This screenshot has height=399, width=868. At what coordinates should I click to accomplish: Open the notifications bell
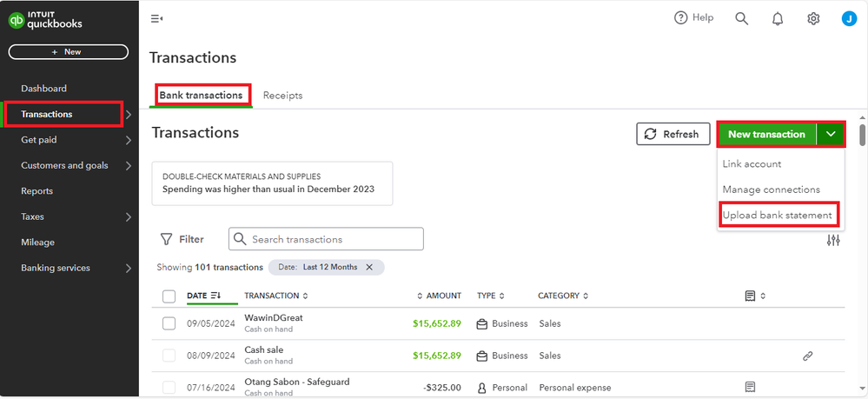(x=778, y=19)
